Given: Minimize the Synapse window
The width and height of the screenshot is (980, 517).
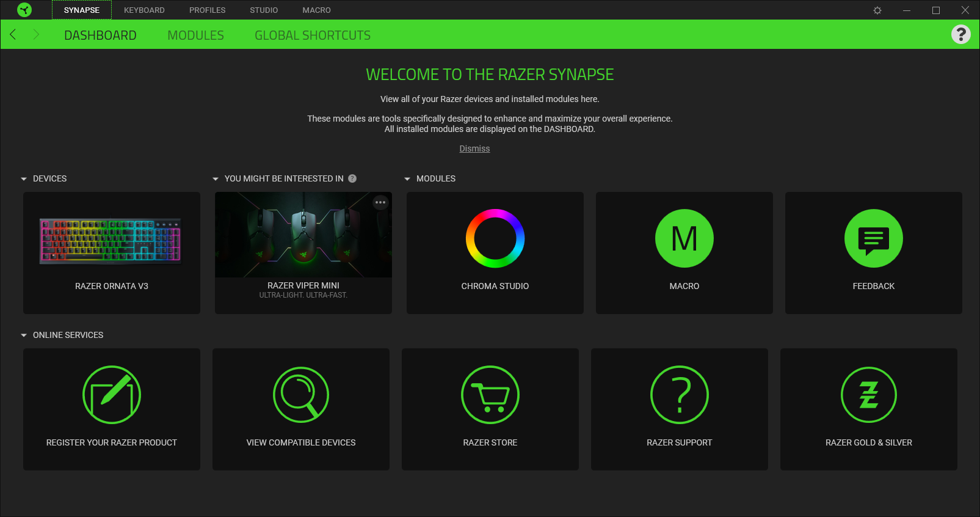Looking at the screenshot, I should coord(907,10).
